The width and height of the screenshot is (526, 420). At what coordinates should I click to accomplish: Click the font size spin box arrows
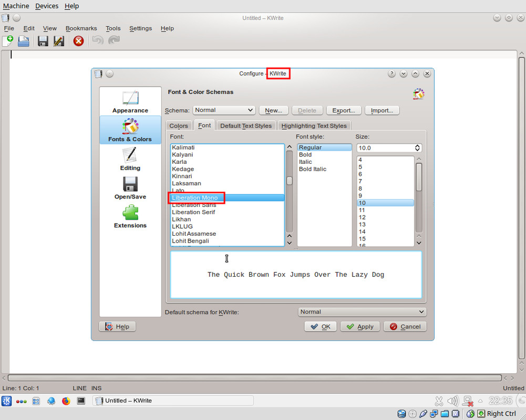coord(417,148)
